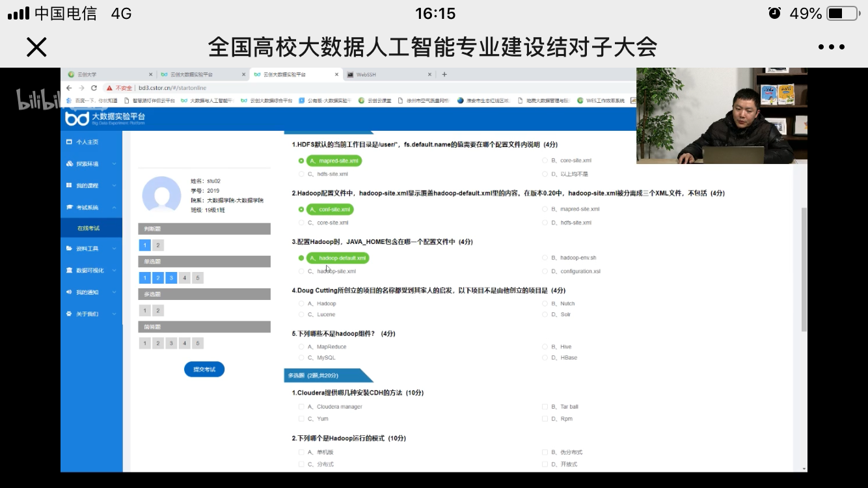Open the three-dots more options menu
This screenshot has width=868, height=488.
[831, 47]
